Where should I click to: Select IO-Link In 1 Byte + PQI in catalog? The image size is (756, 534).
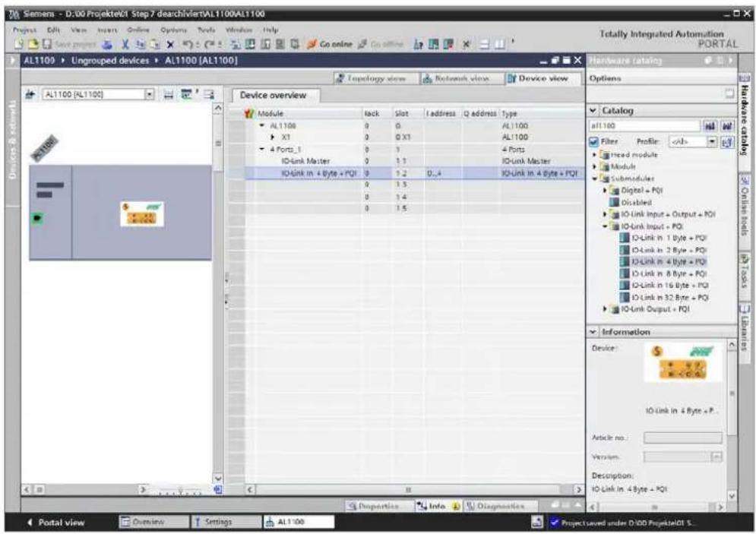(x=663, y=238)
